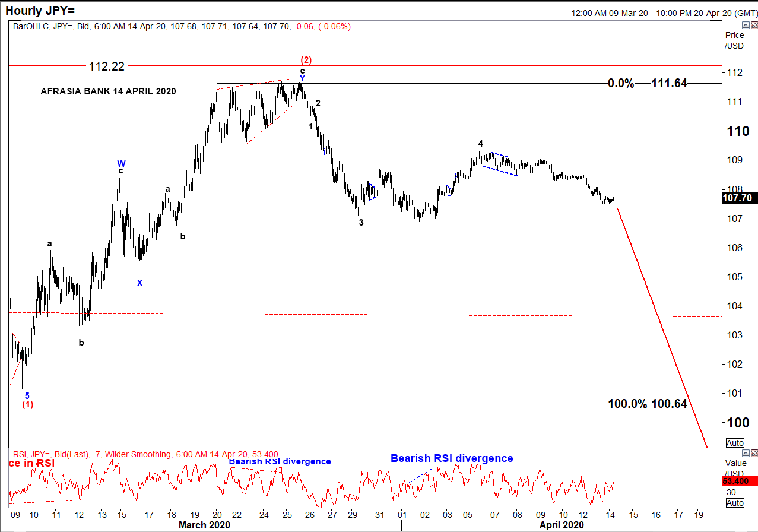Select the BarOHLC JPY= legend text
This screenshot has width=758, height=532.
181,26
